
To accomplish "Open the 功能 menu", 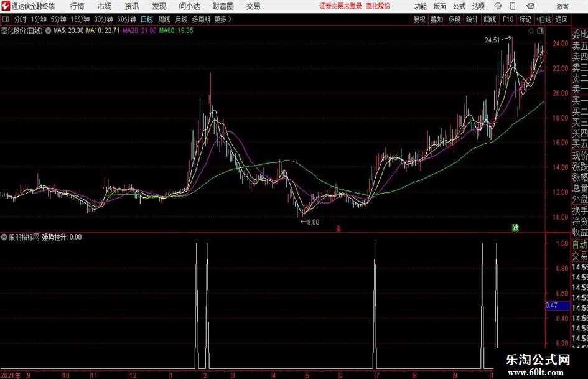I will click(x=421, y=6).
